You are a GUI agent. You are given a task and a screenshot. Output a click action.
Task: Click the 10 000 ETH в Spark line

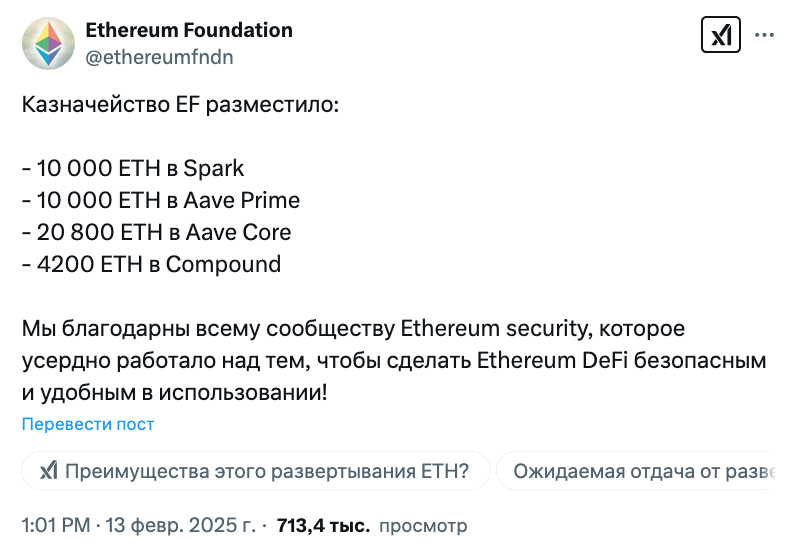click(x=133, y=167)
